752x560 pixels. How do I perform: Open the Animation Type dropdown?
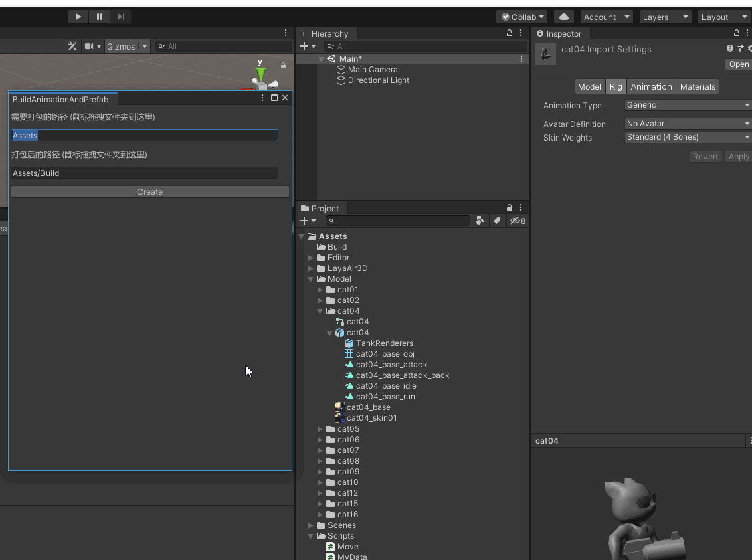[688, 105]
